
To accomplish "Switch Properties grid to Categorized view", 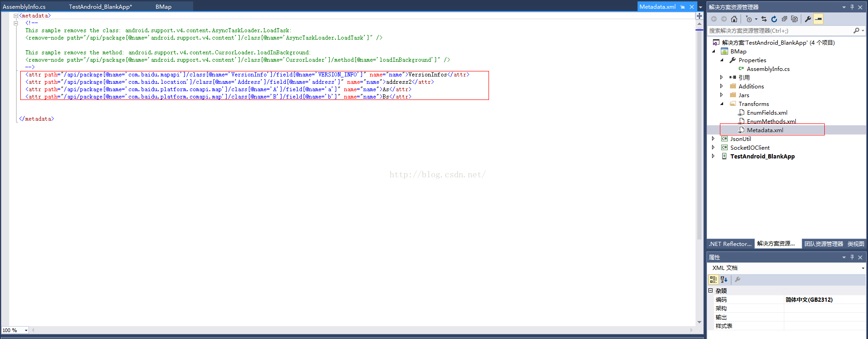I will click(713, 279).
